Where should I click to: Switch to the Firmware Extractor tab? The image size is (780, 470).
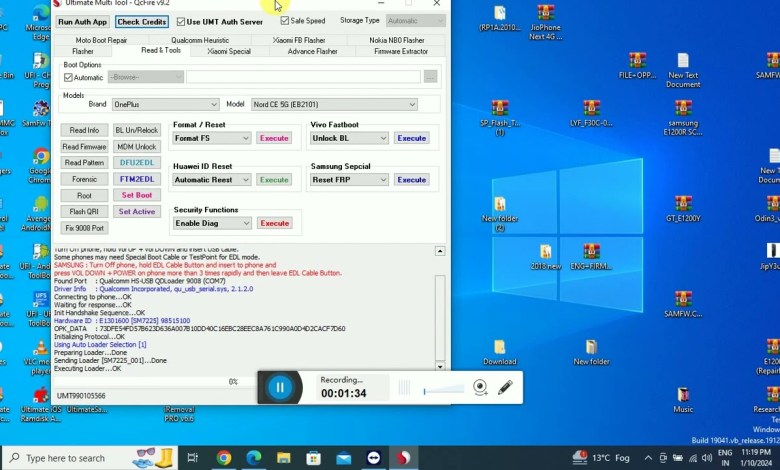coord(401,51)
